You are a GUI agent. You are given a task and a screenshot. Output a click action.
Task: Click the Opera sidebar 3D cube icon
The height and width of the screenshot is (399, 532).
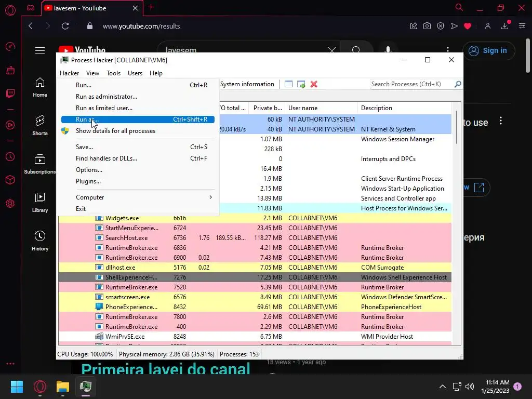[10, 180]
